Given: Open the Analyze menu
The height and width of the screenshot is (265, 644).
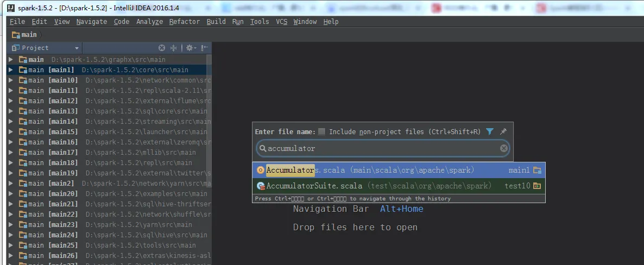Looking at the screenshot, I should click(x=149, y=22).
